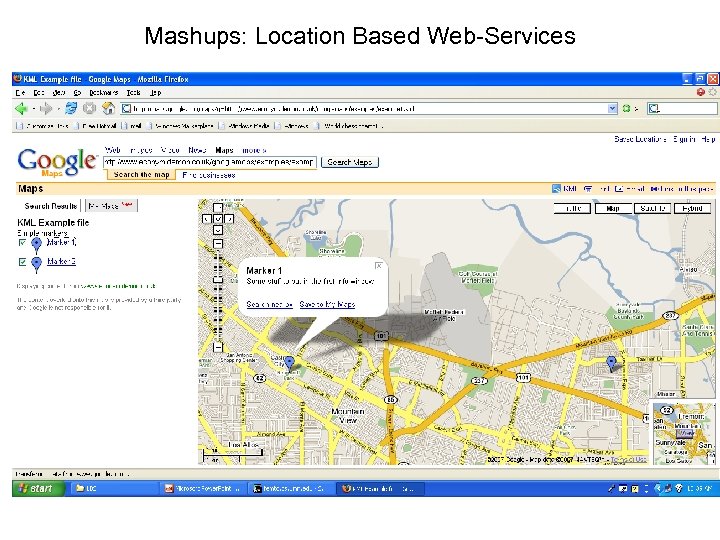Pan the map left with the arrow control
Image resolution: width=720 pixels, height=540 pixels.
207,219
